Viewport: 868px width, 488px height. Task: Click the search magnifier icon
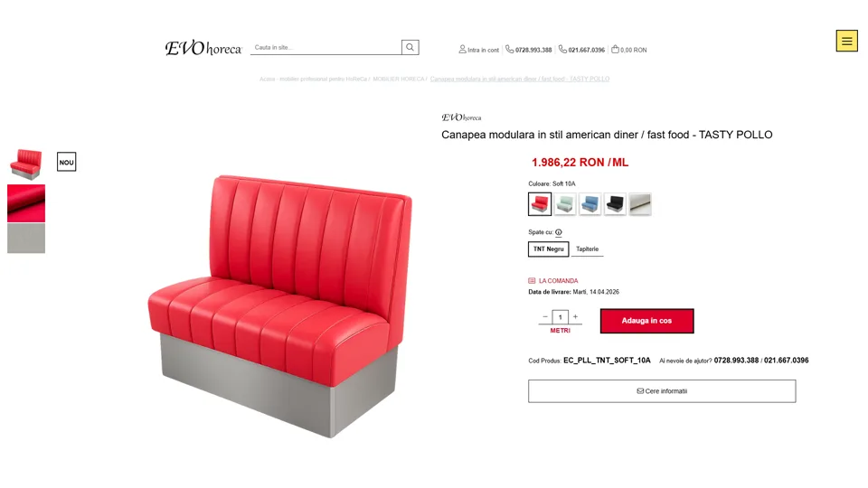[x=410, y=47]
